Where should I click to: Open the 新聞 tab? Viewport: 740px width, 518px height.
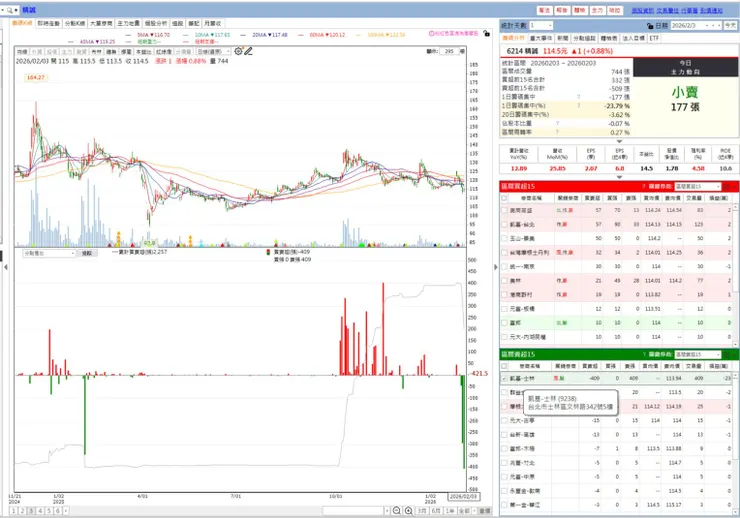tap(563, 38)
